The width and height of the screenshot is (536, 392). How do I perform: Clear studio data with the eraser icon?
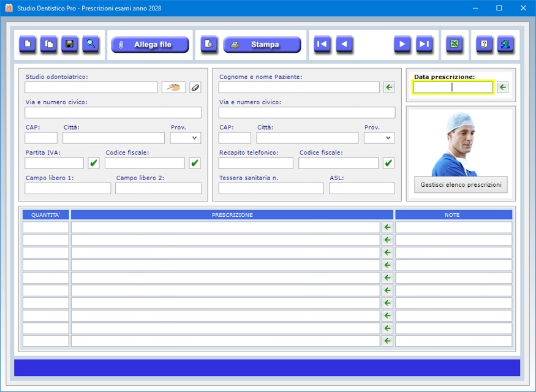tap(195, 88)
